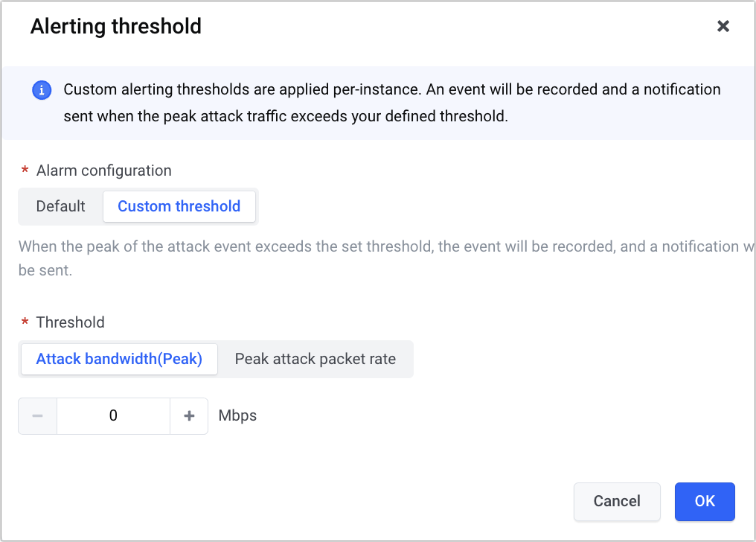
Task: Decrease threshold with the minus button
Action: tap(38, 416)
